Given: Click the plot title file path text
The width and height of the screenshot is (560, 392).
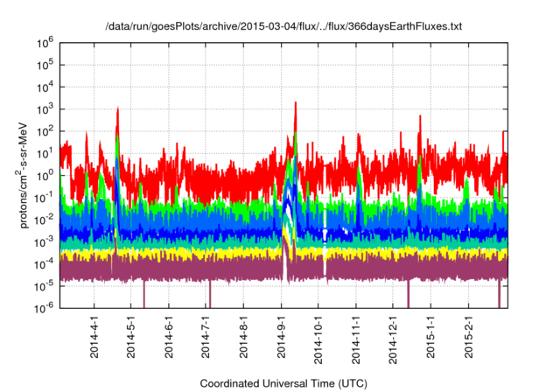Looking at the screenshot, I should pos(283,26).
